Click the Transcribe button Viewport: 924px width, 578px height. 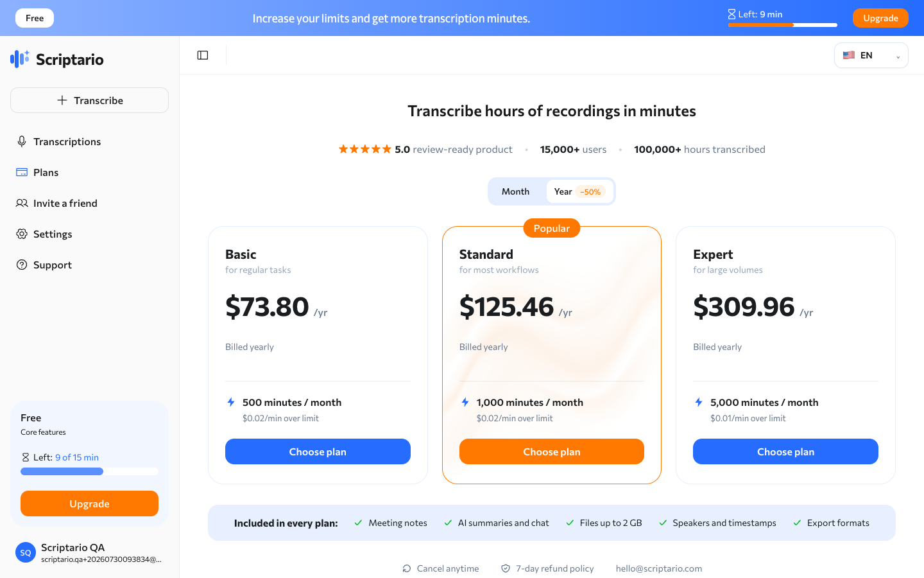click(x=89, y=100)
